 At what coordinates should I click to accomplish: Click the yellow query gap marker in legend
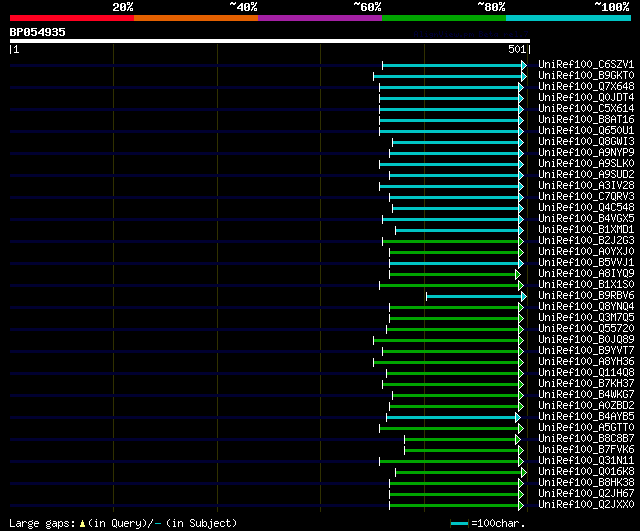[82, 523]
